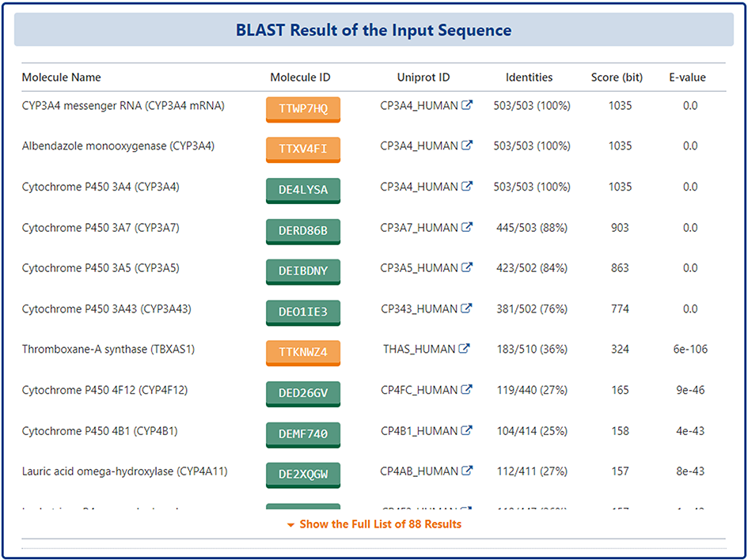This screenshot has width=748, height=560.
Task: Select DERD86B molecule ID button
Action: tap(303, 231)
